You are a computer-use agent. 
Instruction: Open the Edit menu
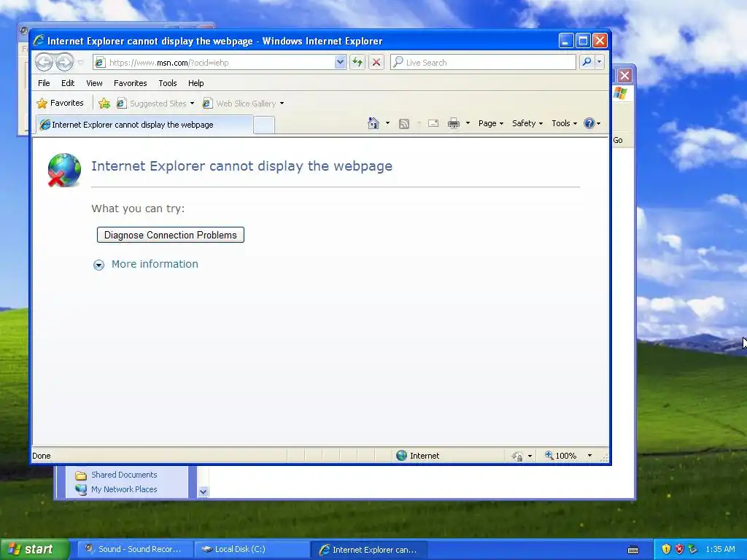point(68,83)
